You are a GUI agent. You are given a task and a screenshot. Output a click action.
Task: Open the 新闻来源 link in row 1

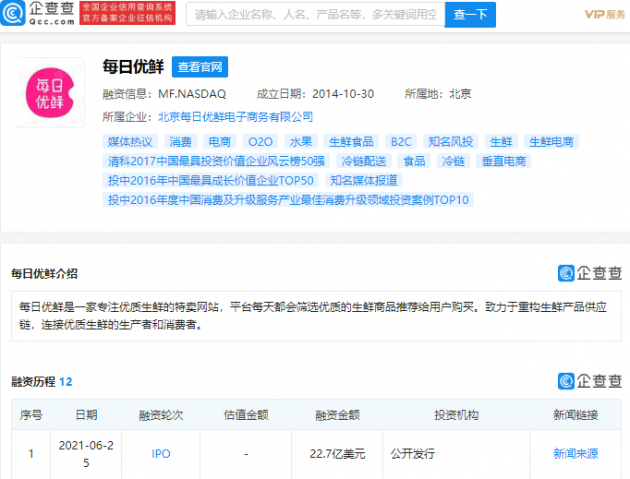[x=575, y=454]
